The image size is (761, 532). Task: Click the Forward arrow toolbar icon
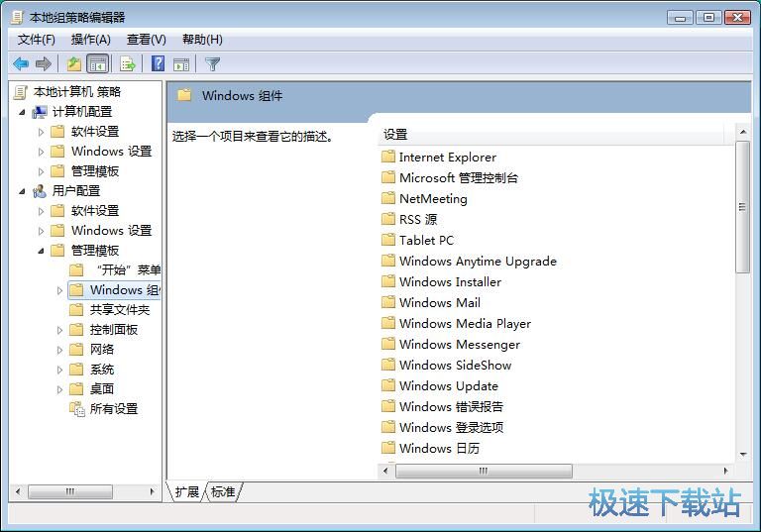44,63
